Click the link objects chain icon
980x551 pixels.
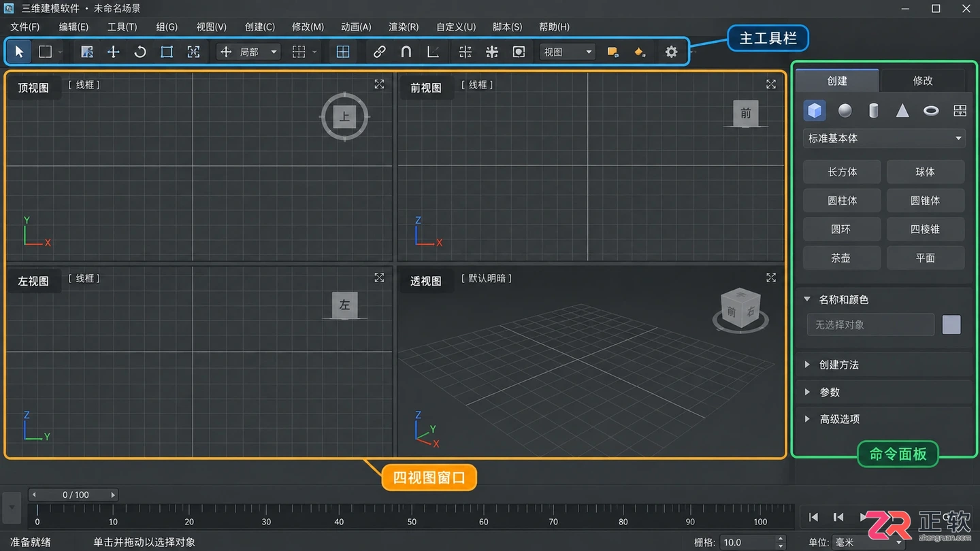[380, 52]
